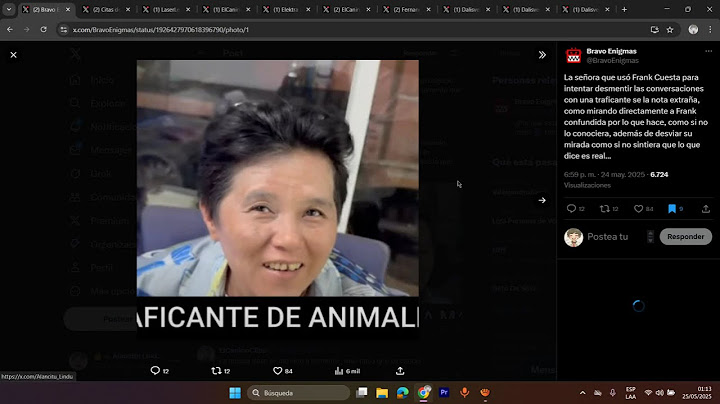Like the post in right panel
This screenshot has height=404, width=720.
[x=638, y=208]
